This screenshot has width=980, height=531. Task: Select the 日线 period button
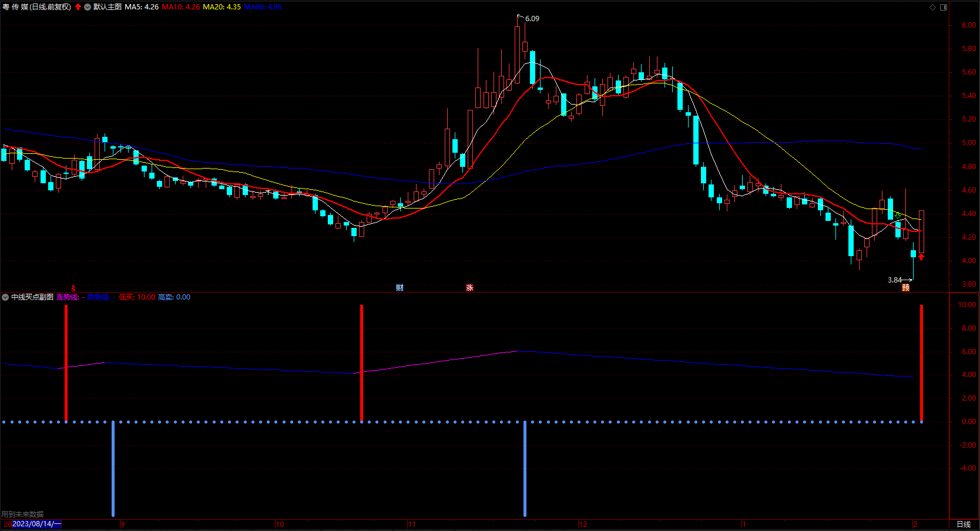coord(964,525)
